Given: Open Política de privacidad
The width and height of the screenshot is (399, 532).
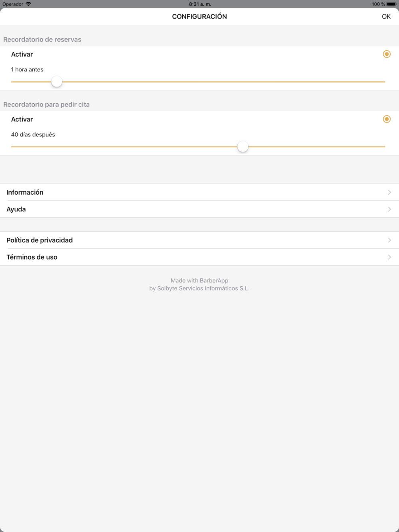Looking at the screenshot, I should coord(199,240).
